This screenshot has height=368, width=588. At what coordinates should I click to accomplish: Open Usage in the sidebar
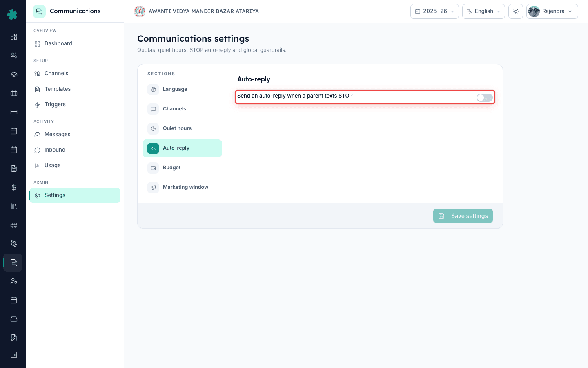(75, 166)
